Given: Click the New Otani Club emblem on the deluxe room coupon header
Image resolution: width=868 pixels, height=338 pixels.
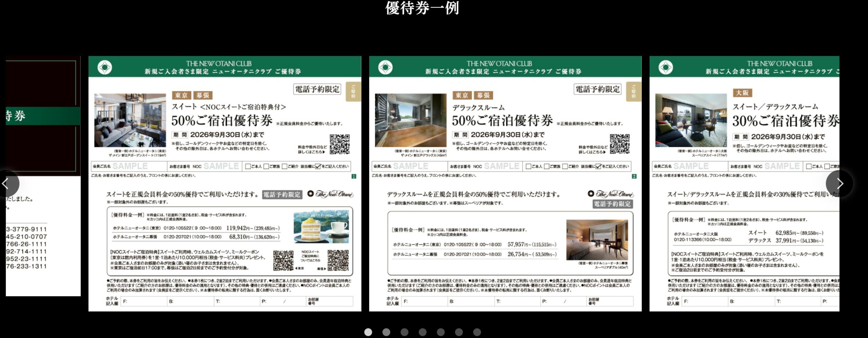Looking at the screenshot, I should click(385, 67).
